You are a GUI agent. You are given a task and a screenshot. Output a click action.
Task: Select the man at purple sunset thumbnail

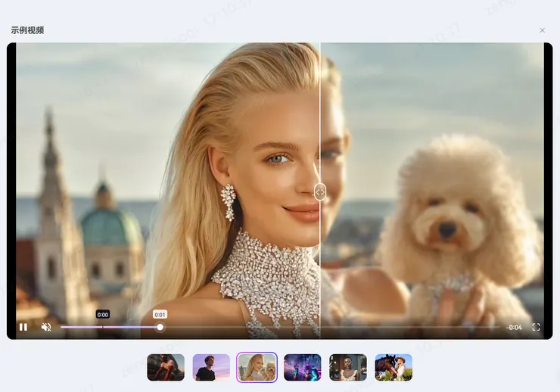pyautogui.click(x=211, y=367)
